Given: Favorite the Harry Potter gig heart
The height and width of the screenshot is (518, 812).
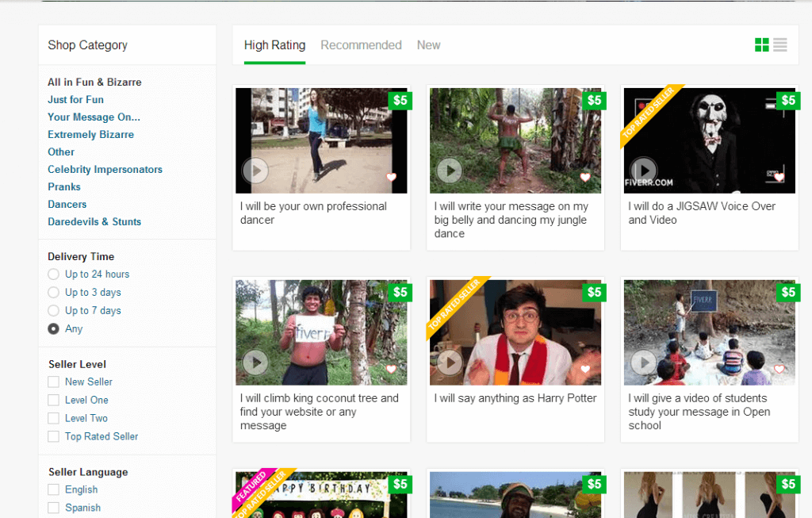Looking at the screenshot, I should pyautogui.click(x=585, y=369).
